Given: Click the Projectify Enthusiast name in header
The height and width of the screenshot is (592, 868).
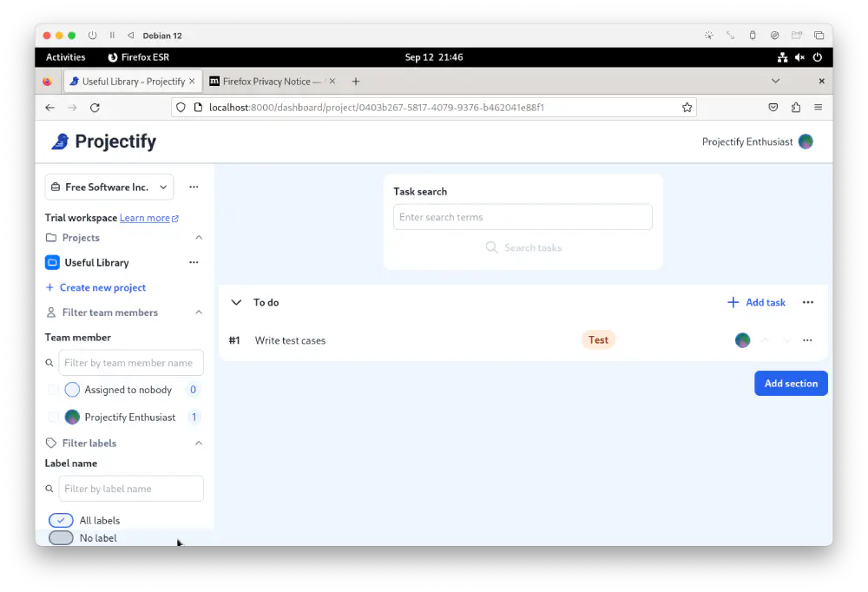Looking at the screenshot, I should pyautogui.click(x=747, y=141).
